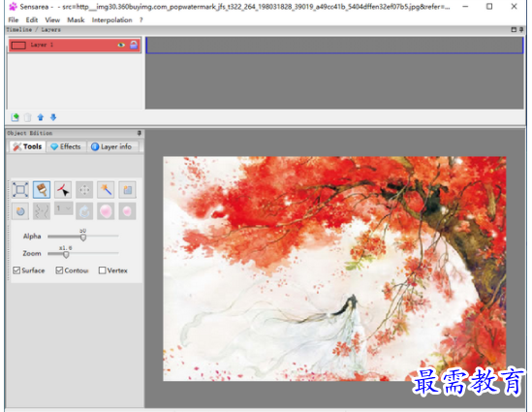This screenshot has width=532, height=412.
Task: Open the View menu
Action: coord(52,20)
